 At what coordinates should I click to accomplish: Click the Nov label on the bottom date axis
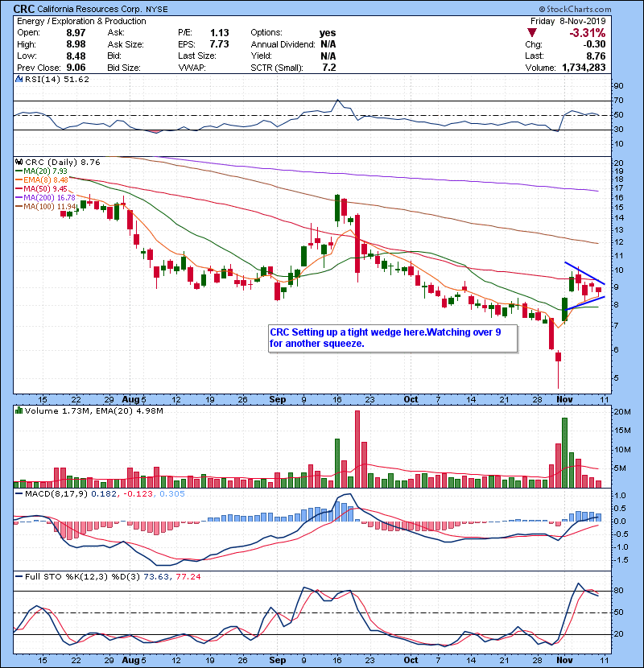click(x=565, y=660)
